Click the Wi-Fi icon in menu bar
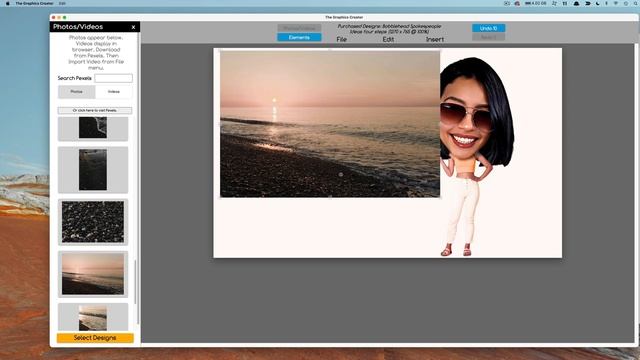The image size is (640, 360). pos(616,3)
